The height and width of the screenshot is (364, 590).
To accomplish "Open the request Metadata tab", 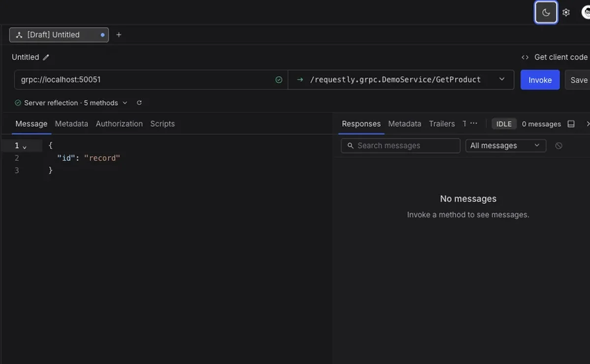I will pos(71,124).
